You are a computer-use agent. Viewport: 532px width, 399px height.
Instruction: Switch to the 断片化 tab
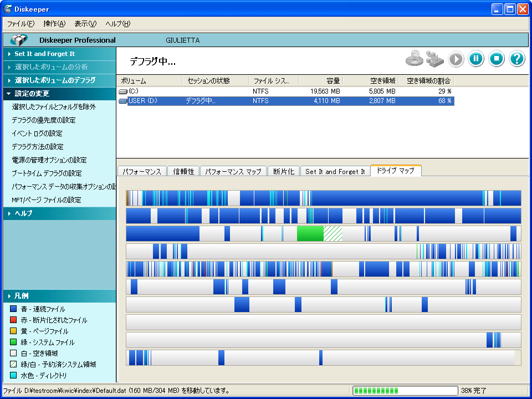click(284, 171)
